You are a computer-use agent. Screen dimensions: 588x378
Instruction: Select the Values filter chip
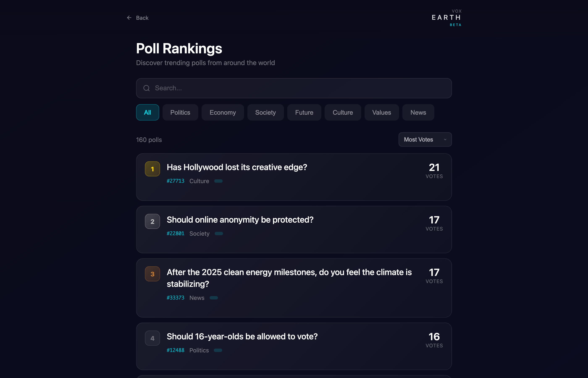[381, 112]
